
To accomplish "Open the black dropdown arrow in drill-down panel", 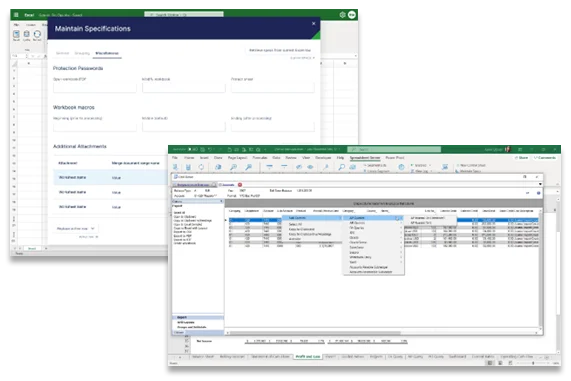I will pos(540,184).
